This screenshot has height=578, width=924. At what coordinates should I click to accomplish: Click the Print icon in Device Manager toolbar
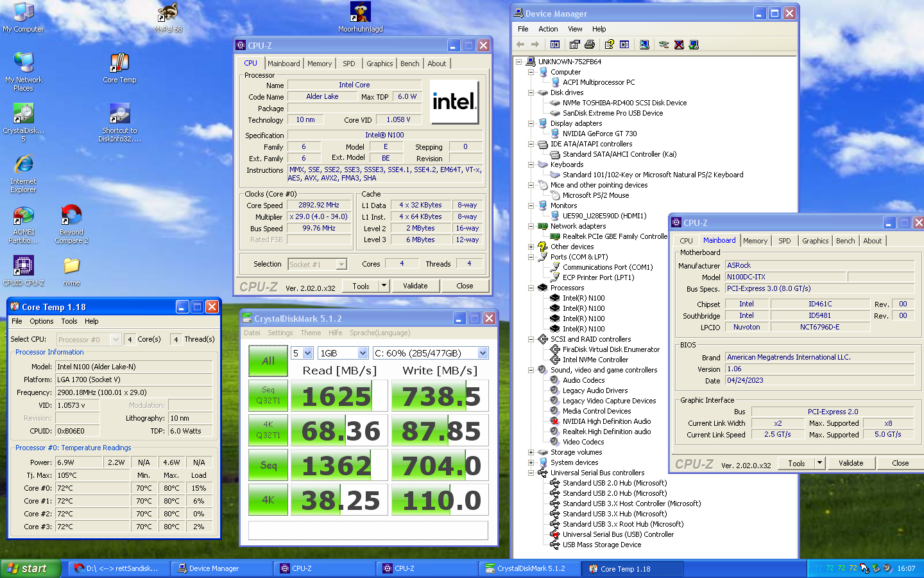point(590,44)
